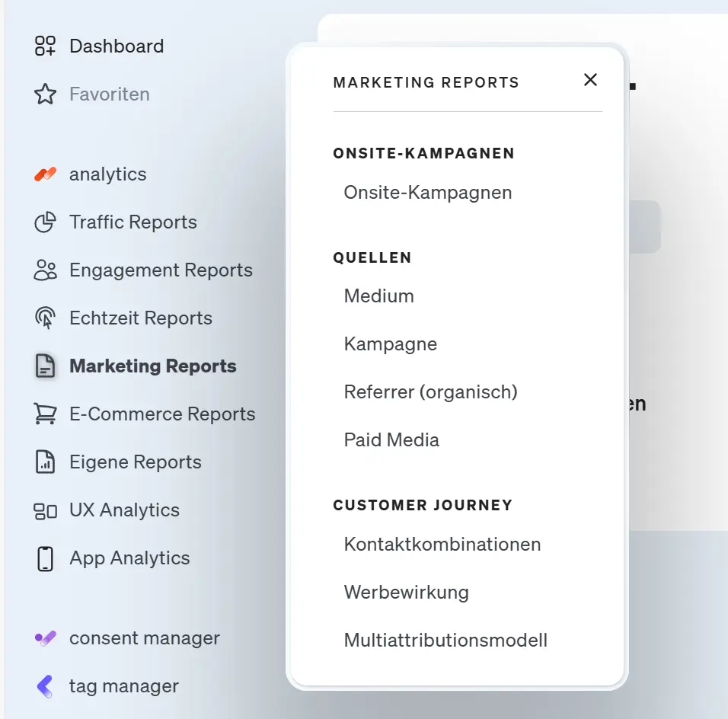Open the Kampagne report
Screen dimensions: 728x719
pos(391,344)
